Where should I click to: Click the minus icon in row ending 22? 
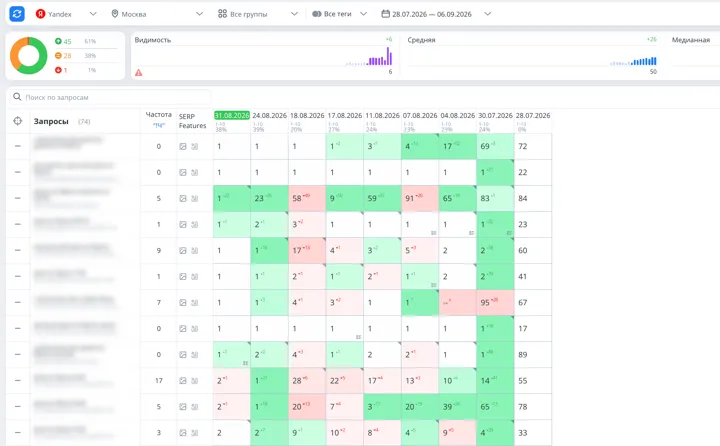pyautogui.click(x=17, y=172)
